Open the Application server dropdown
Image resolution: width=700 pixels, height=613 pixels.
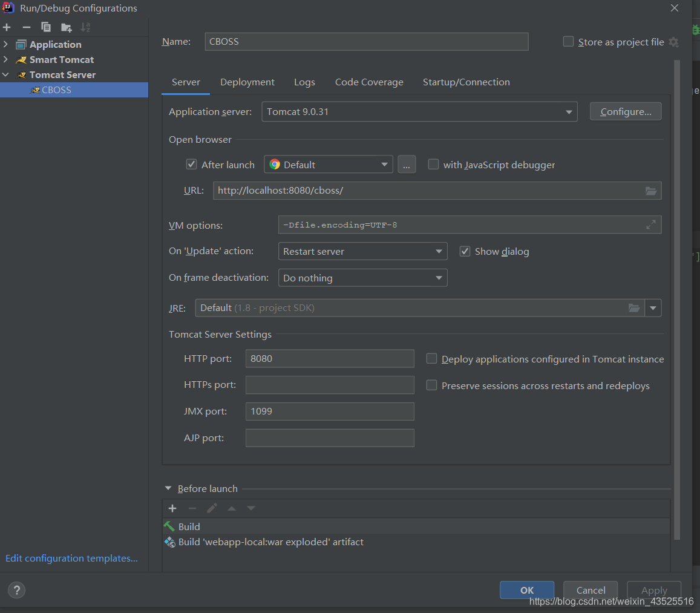click(419, 111)
